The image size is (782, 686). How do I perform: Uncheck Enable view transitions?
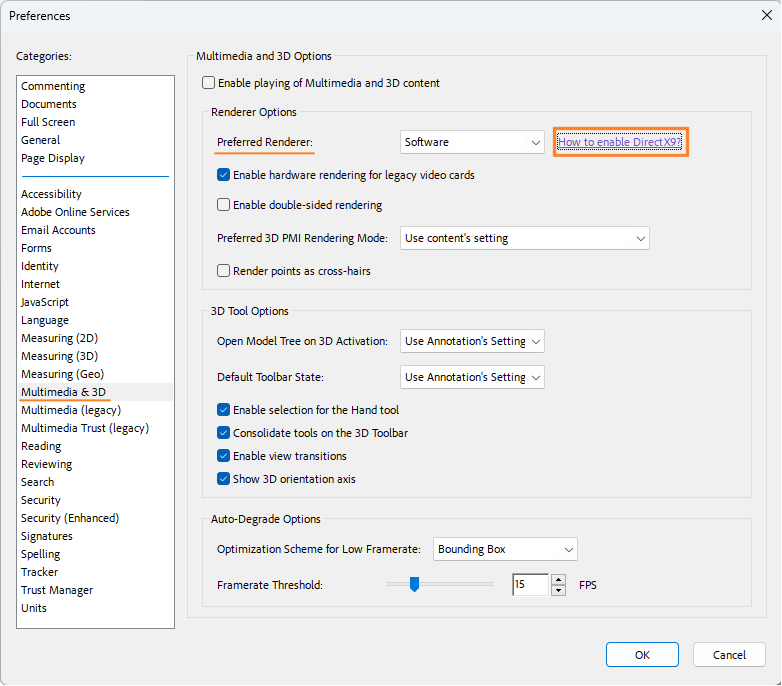pos(224,456)
